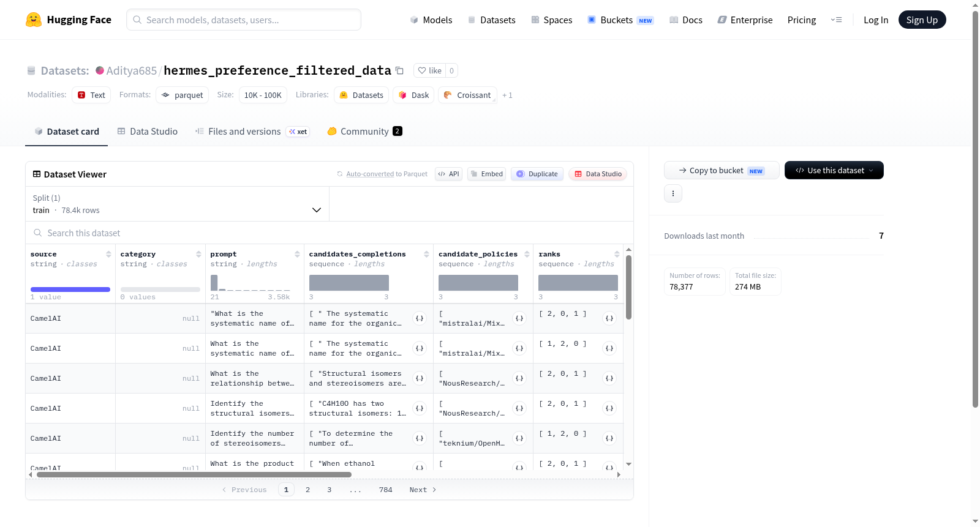Sort by the ranks column icon

point(617,254)
